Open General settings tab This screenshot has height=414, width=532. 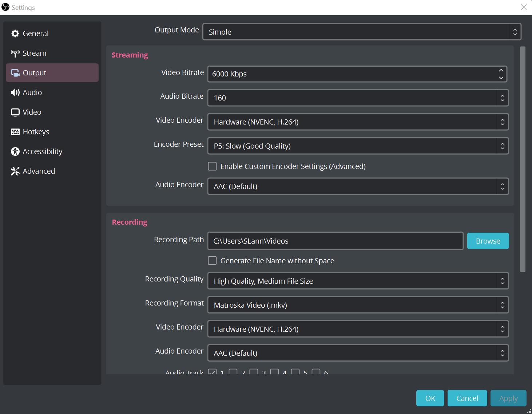(52, 33)
